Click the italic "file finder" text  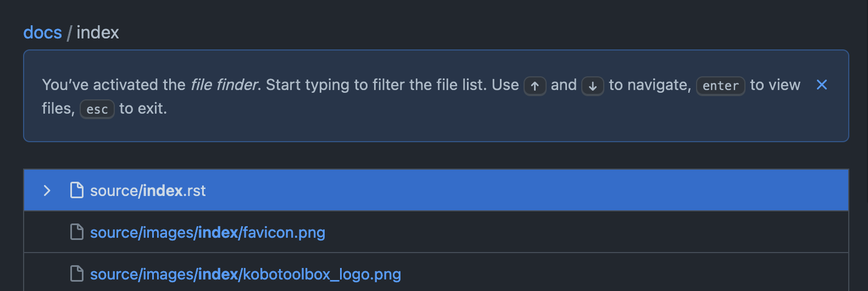(224, 85)
